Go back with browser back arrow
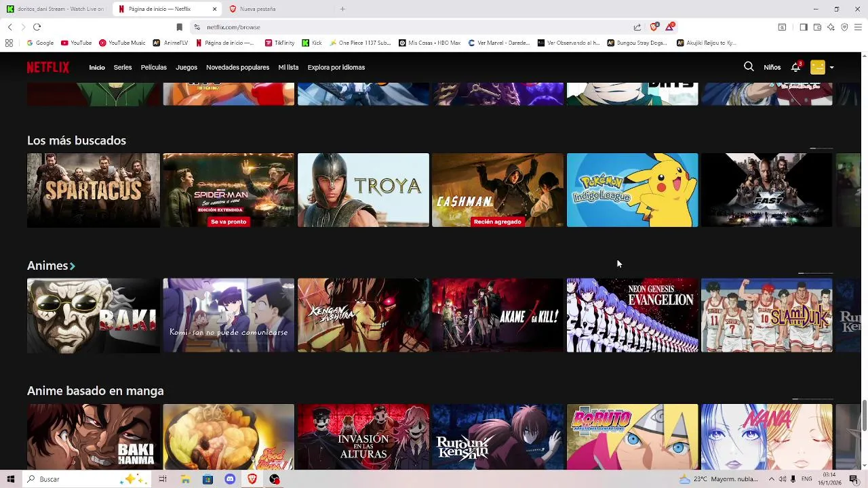 10,27
